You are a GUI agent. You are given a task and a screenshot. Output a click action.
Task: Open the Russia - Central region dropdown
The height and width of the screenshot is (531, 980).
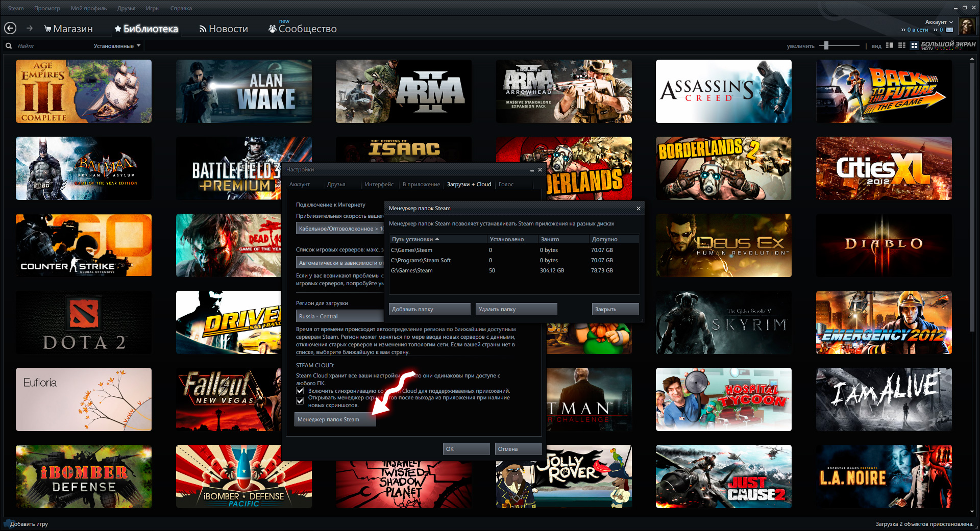tap(340, 316)
